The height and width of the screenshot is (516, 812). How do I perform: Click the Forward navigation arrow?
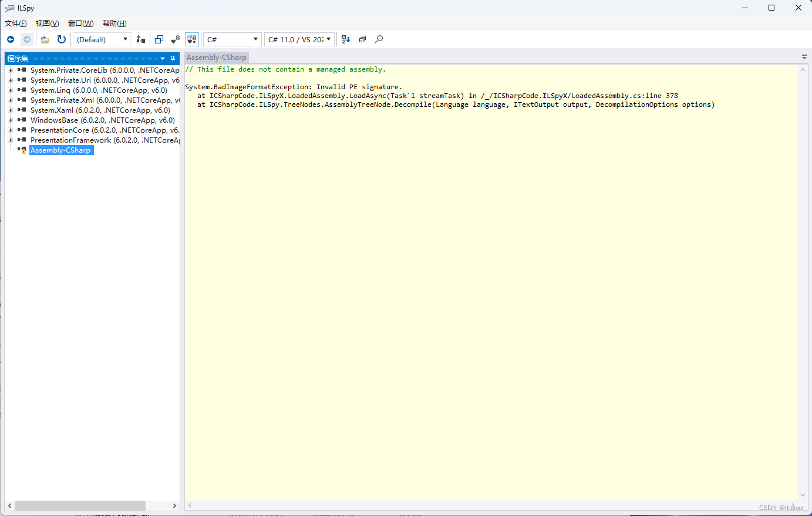tap(27, 39)
